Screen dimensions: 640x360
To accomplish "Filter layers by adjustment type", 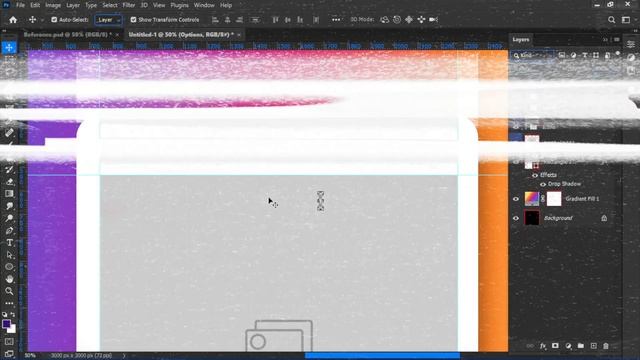I will pyautogui.click(x=573, y=56).
